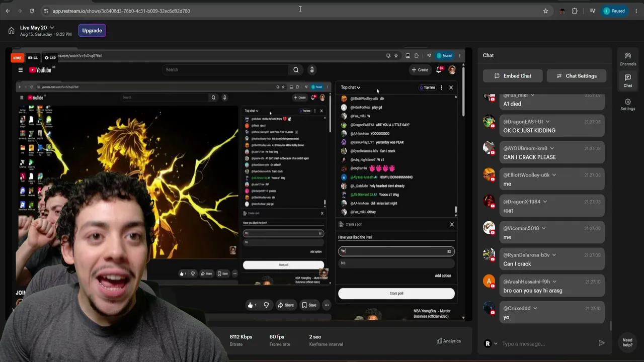The width and height of the screenshot is (644, 362).
Task: Click the LIVE indicator badge
Action: coord(18,58)
